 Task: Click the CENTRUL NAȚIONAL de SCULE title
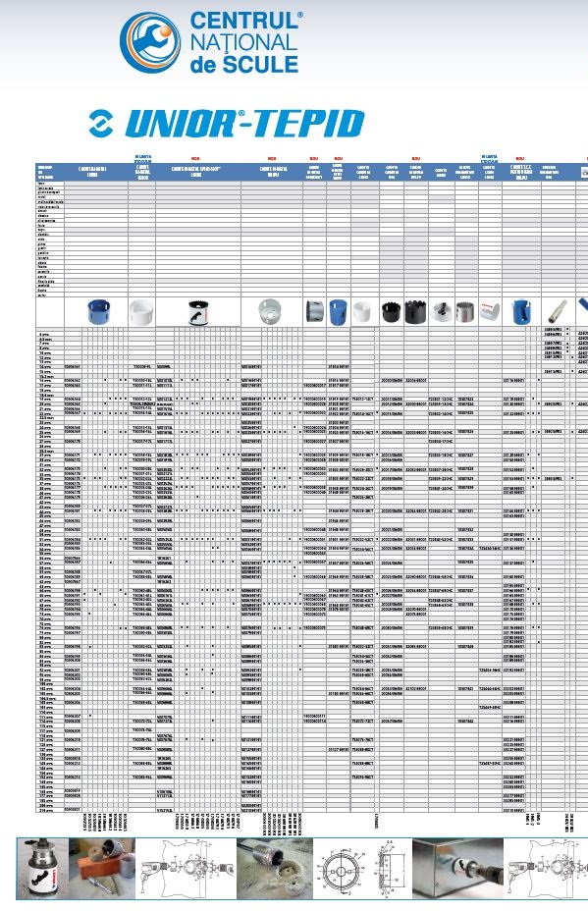tap(245, 42)
